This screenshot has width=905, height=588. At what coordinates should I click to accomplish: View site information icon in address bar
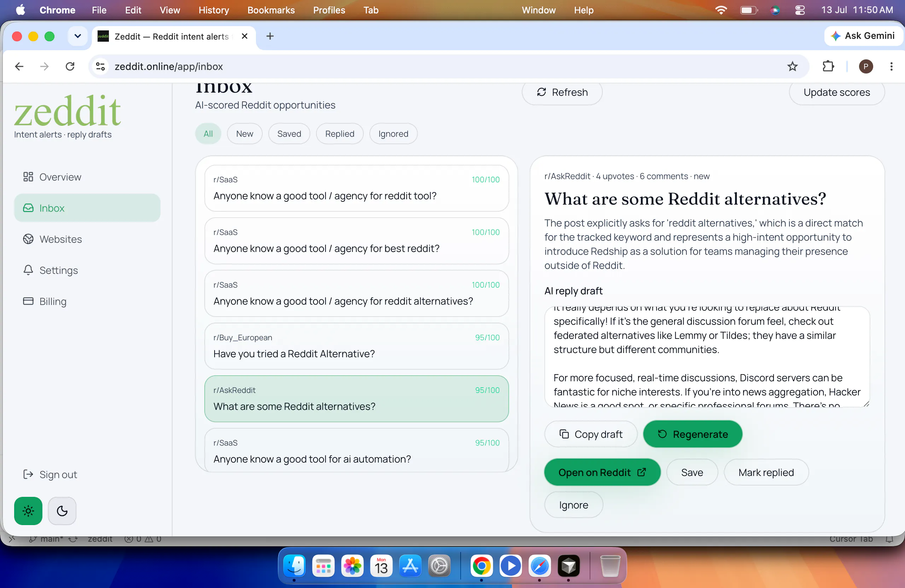[x=100, y=66]
